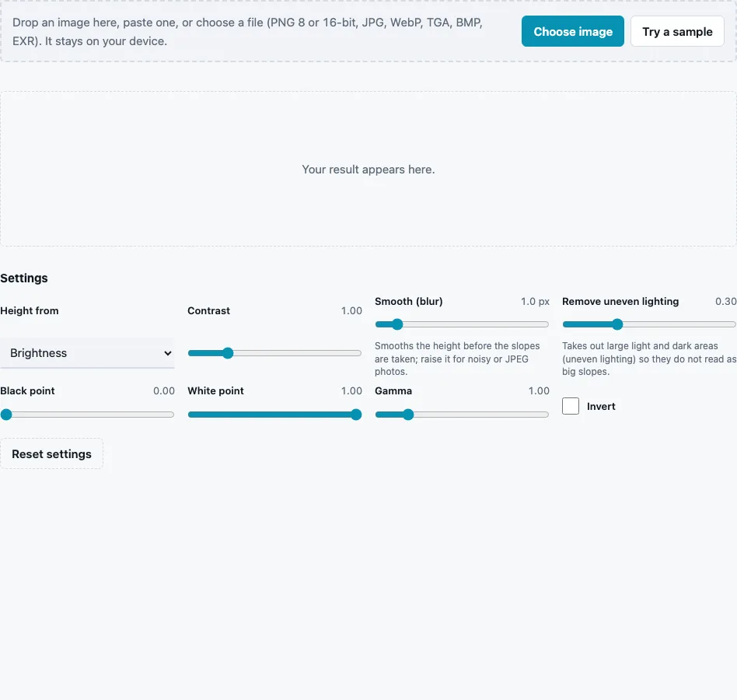Click the 'Height from' label

tap(30, 311)
